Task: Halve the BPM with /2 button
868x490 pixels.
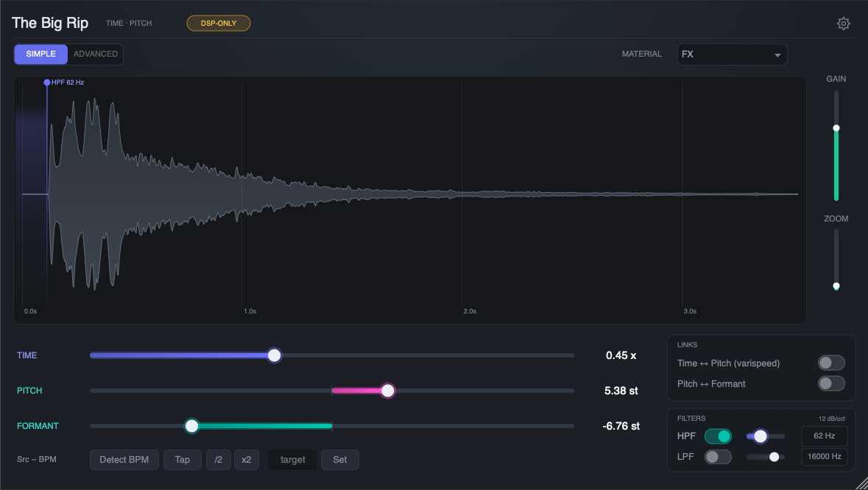Action: (218, 460)
